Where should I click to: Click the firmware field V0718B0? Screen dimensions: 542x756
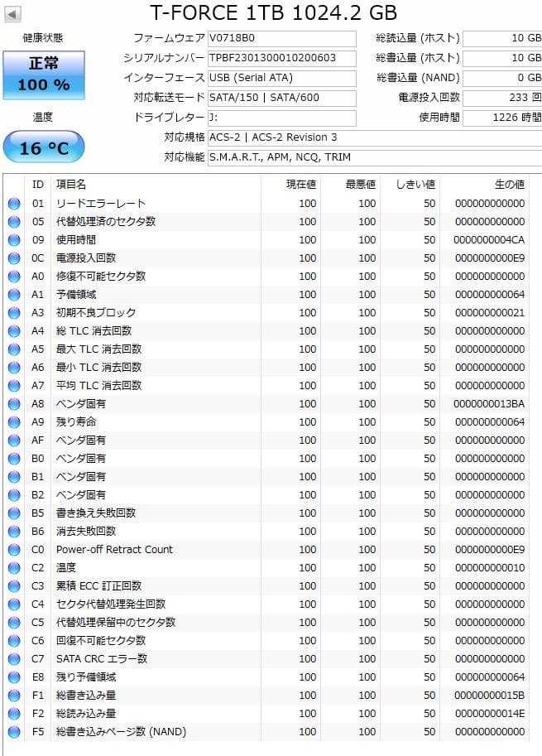282,38
